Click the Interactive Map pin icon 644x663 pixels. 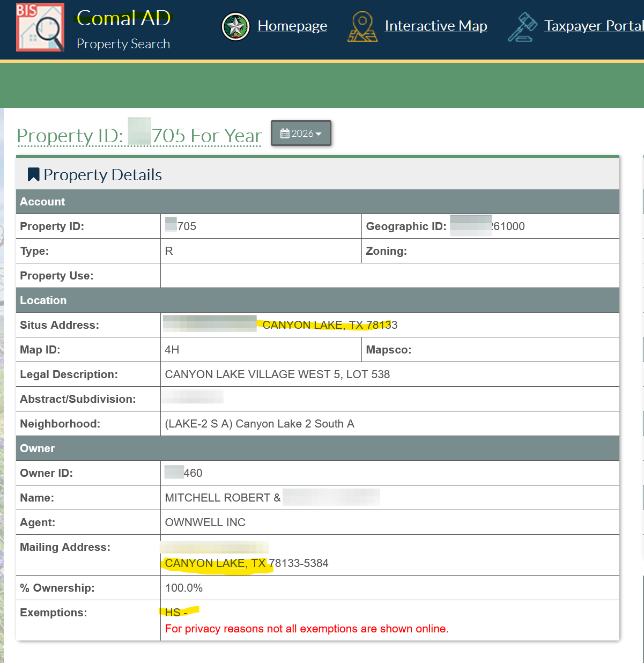362,27
